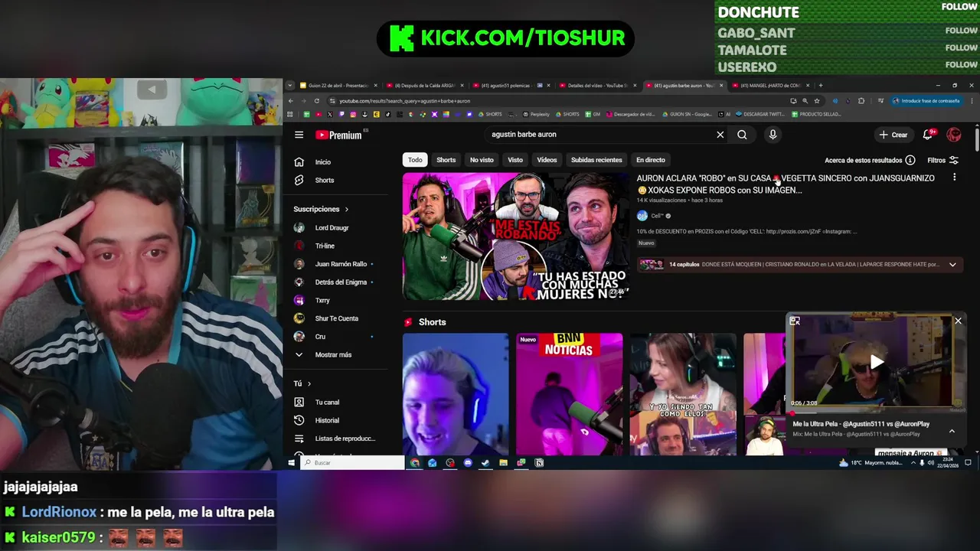Click the YouTube Premium logo
The image size is (980, 551).
click(x=338, y=135)
